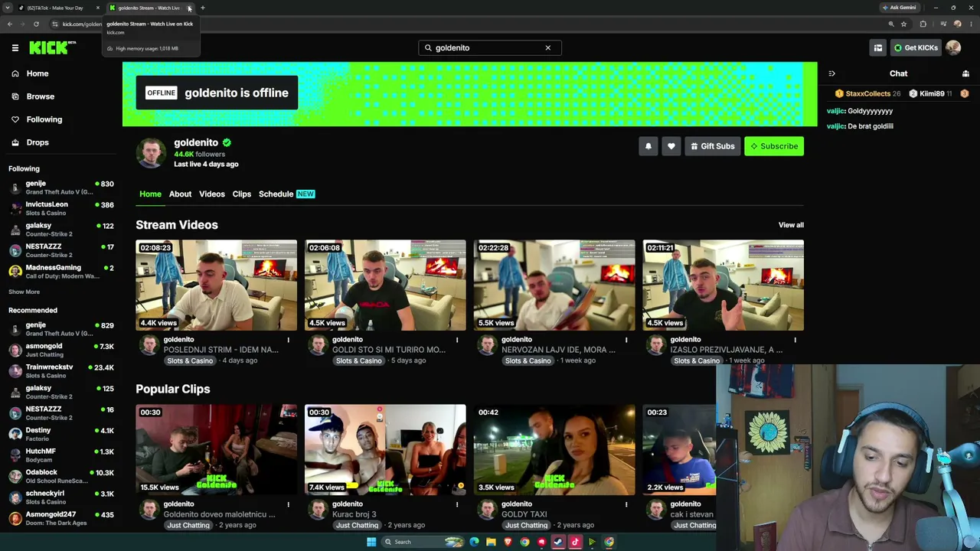Open the POSLEDNJI STRIM video thumbnail
The image size is (980, 551).
pyautogui.click(x=216, y=285)
